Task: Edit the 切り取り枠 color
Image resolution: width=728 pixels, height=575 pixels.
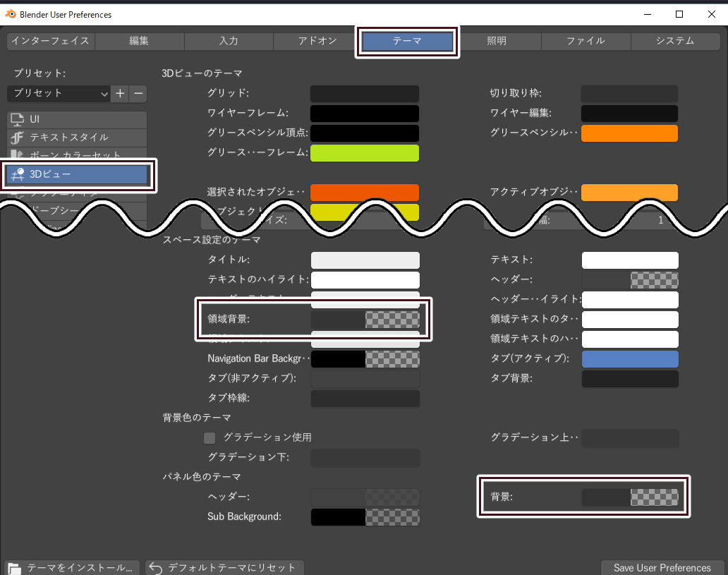Action: 629,93
